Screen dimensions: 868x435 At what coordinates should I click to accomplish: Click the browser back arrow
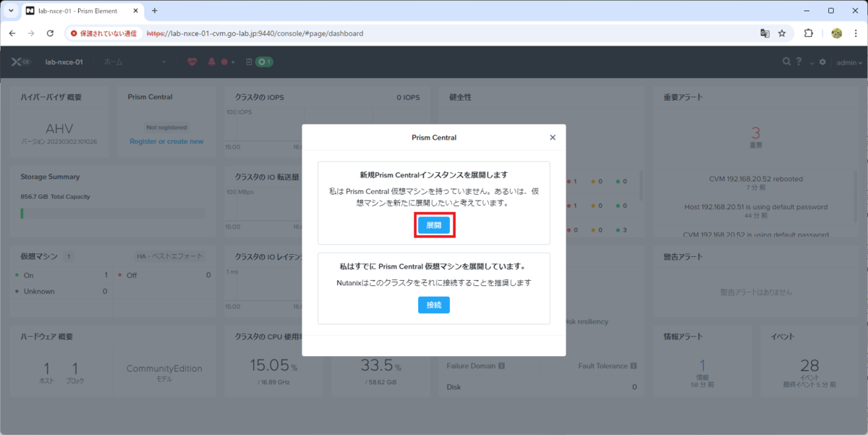pyautogui.click(x=12, y=33)
